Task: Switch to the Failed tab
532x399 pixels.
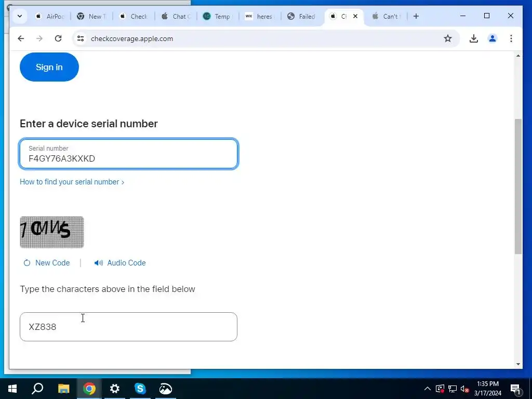Action: click(x=302, y=16)
